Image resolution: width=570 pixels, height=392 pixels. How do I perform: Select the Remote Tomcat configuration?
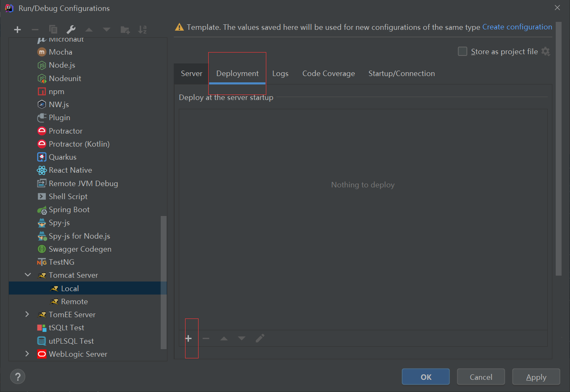tap(74, 301)
